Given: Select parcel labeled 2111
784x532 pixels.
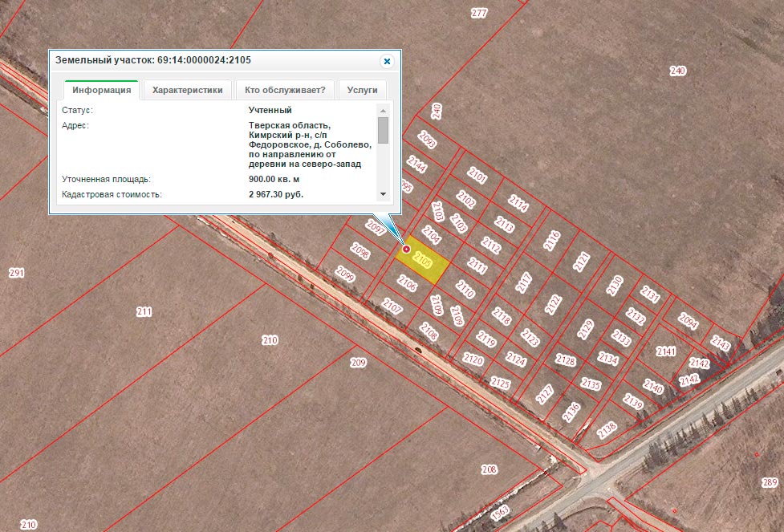Looking at the screenshot, I should 477,266.
